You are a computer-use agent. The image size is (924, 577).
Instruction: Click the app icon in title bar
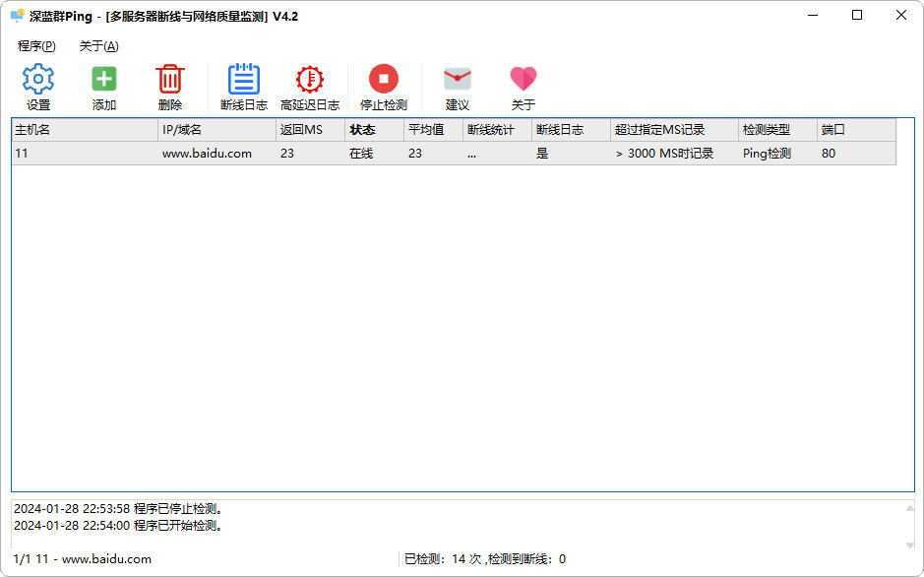click(18, 16)
